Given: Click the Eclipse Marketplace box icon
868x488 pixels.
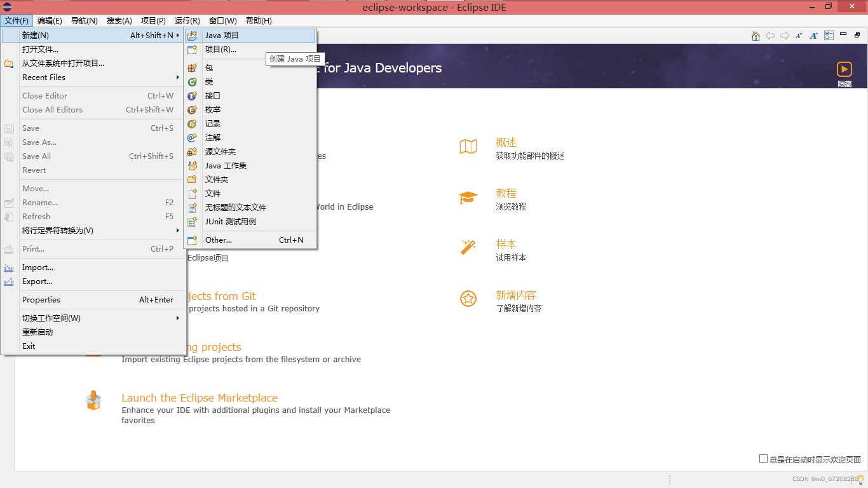Looking at the screenshot, I should (93, 401).
